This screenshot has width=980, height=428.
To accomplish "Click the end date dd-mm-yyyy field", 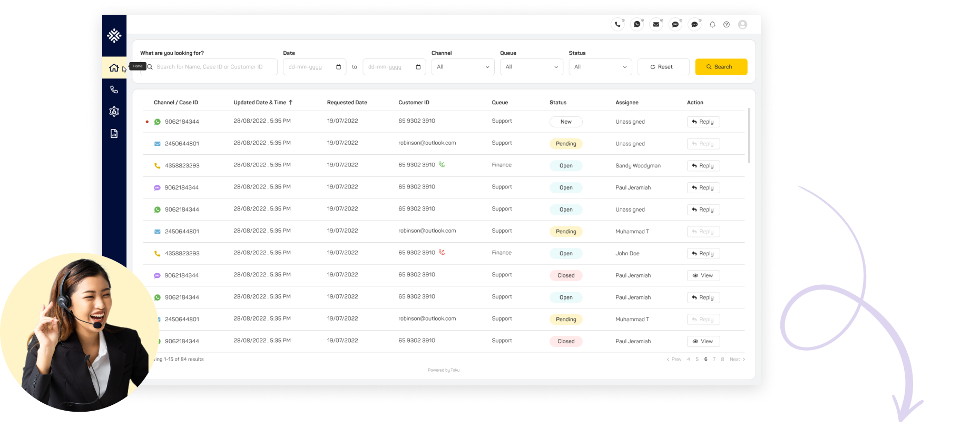I will 394,67.
